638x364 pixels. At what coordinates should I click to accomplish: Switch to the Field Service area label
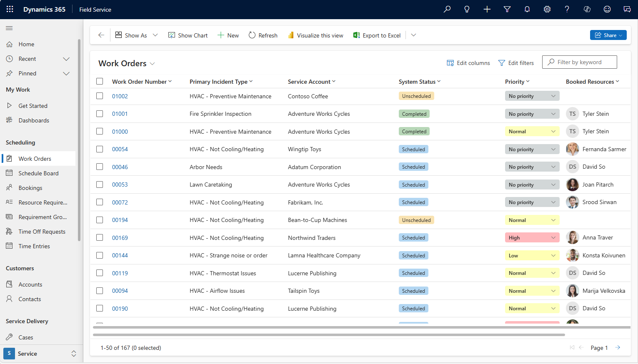point(95,9)
